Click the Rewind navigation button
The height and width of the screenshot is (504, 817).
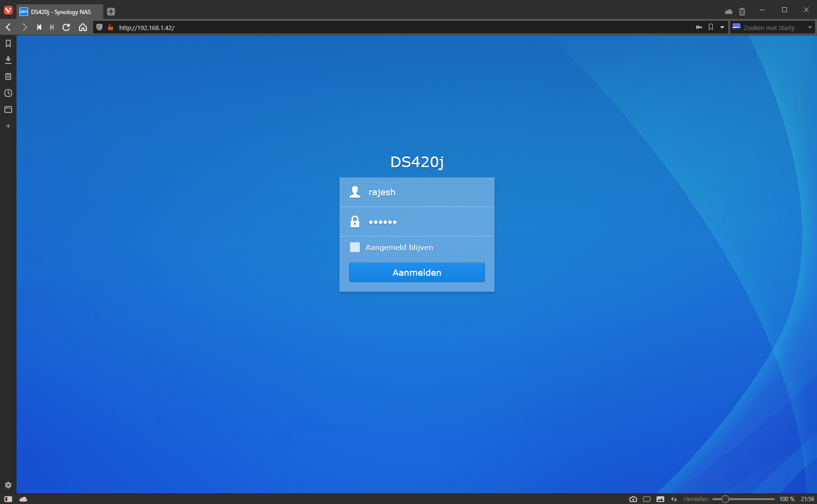(39, 27)
